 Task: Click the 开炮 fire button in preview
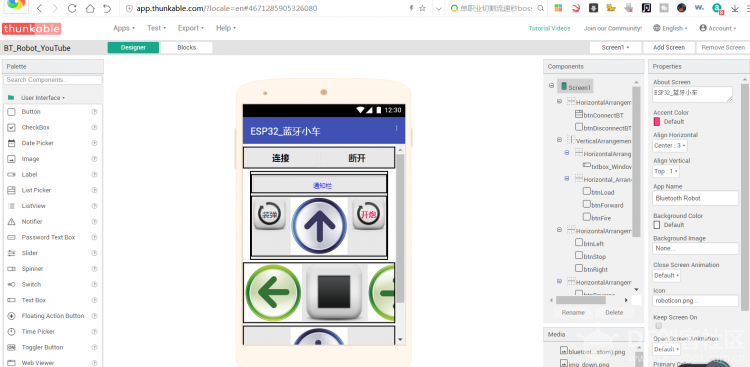369,214
